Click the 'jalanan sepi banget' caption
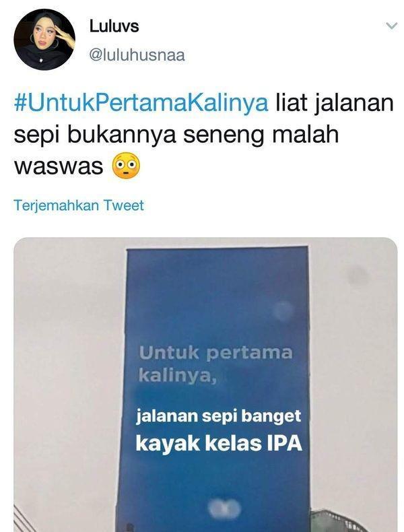This screenshot has width=404, height=532. coord(218,416)
